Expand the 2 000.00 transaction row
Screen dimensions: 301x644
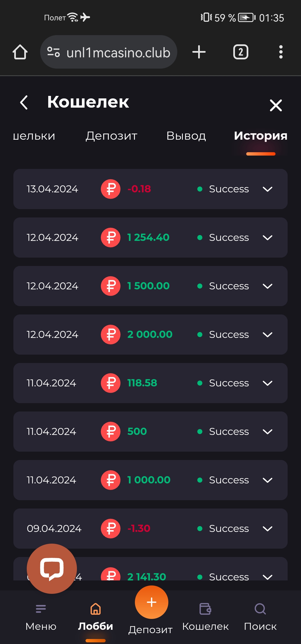[267, 335]
